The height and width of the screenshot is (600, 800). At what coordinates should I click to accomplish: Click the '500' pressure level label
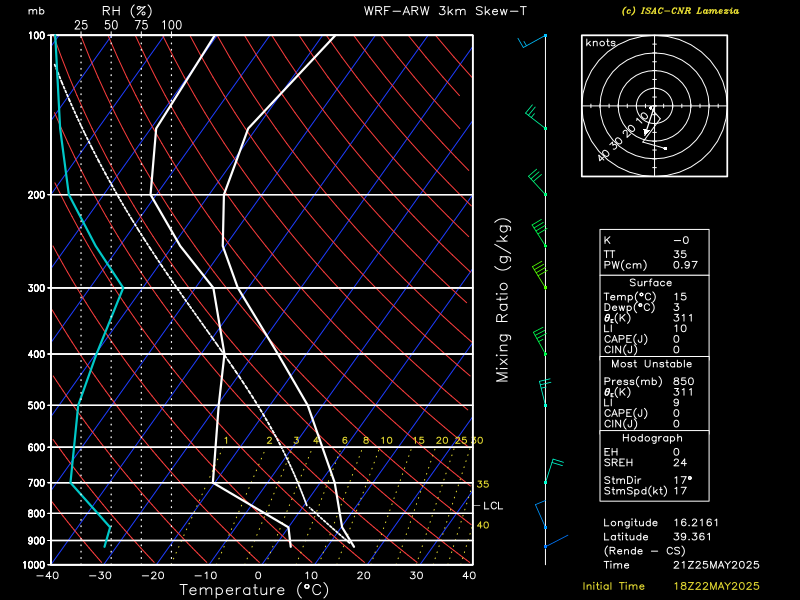pyautogui.click(x=36, y=406)
